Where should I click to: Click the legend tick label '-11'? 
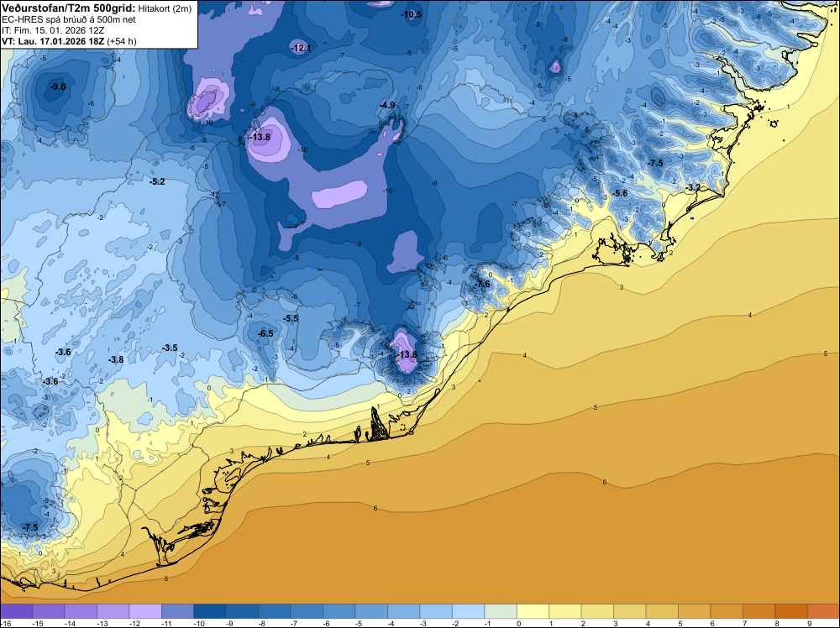pyautogui.click(x=166, y=623)
